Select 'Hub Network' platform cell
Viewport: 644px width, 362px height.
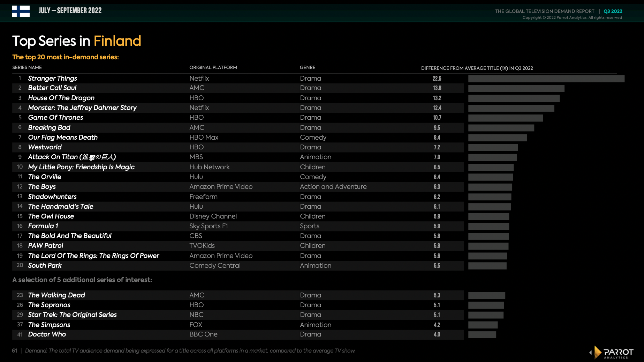(x=210, y=167)
